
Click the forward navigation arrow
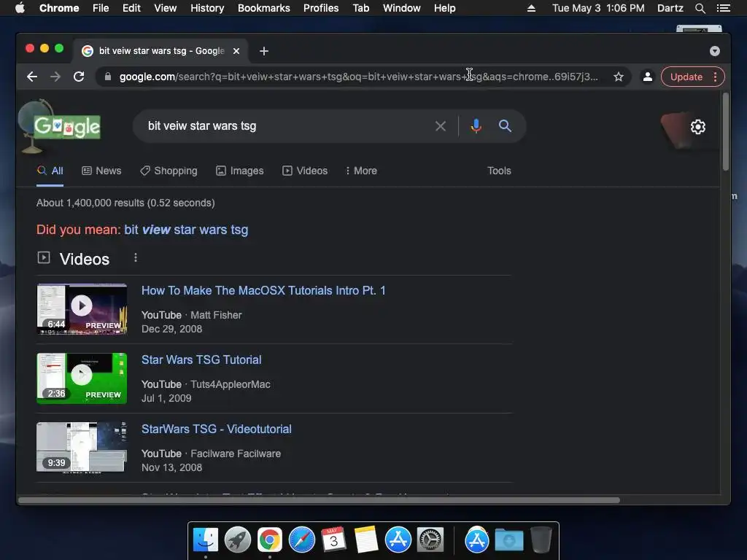(x=55, y=77)
